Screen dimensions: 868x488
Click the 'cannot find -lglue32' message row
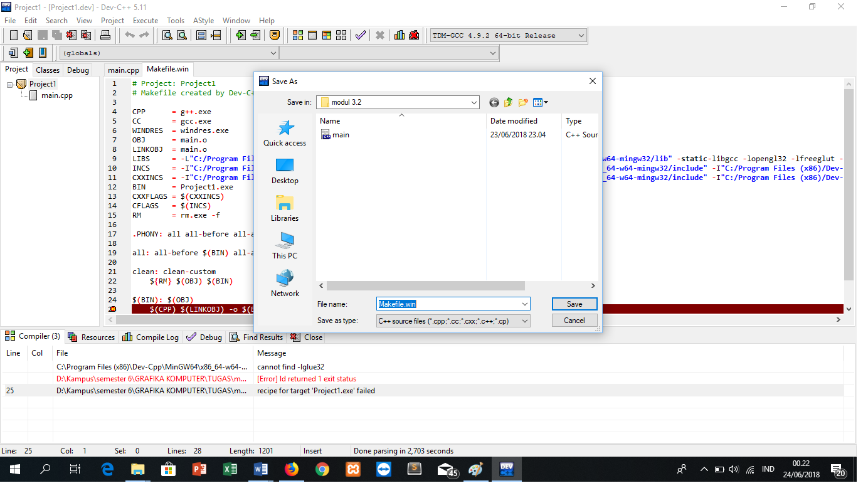[x=423, y=367]
